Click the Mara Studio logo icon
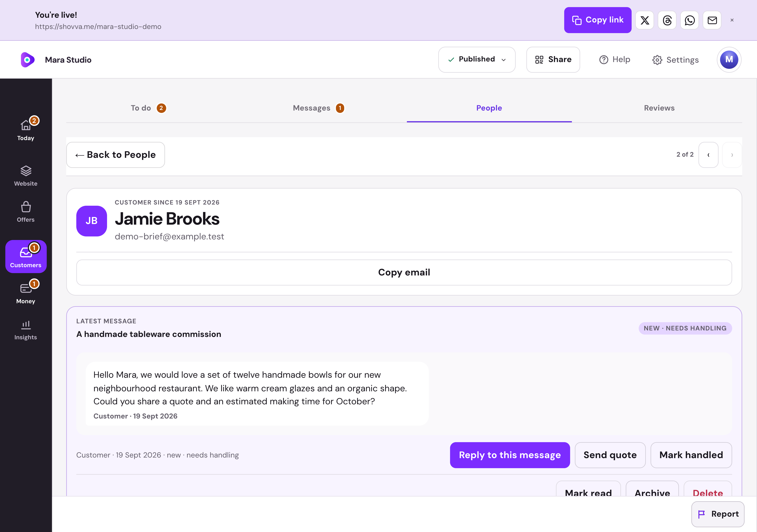Viewport: 757px width, 532px height. (x=28, y=60)
